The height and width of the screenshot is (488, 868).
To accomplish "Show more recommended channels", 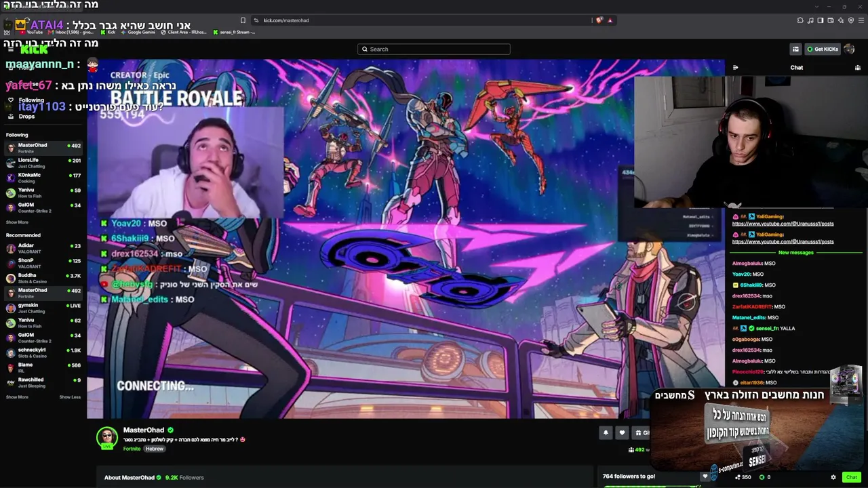I will coord(17,397).
